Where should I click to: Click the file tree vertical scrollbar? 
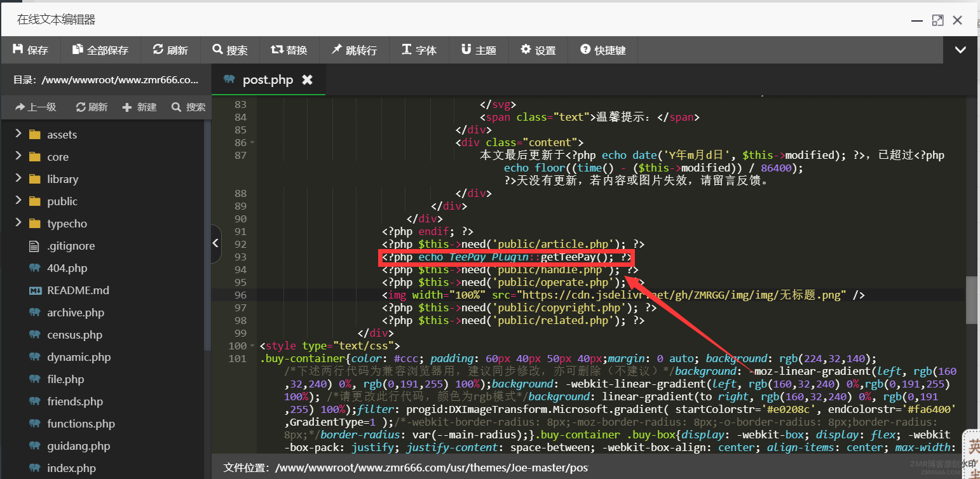(x=207, y=235)
